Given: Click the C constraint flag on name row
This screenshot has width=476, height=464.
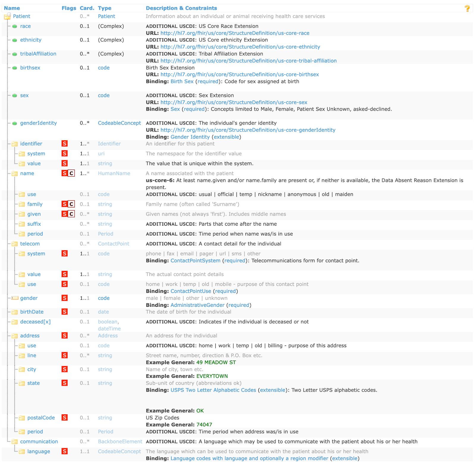Looking at the screenshot, I should [x=71, y=173].
